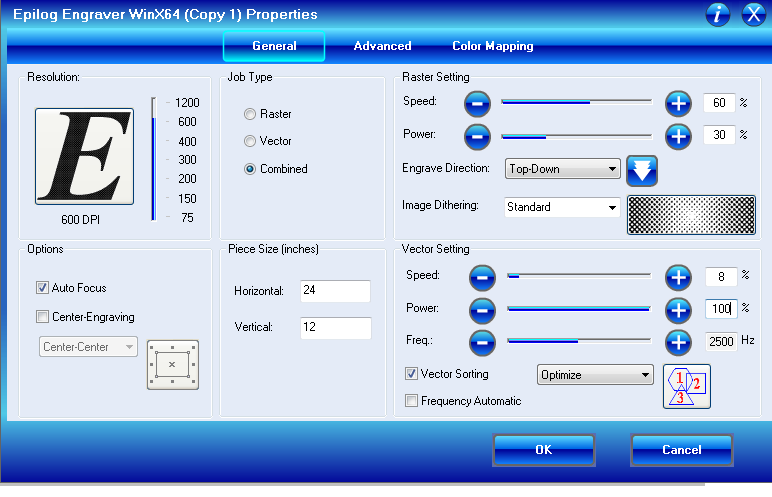Viewport: 772px width, 497px height.
Task: Click the Cancel button
Action: [681, 450]
